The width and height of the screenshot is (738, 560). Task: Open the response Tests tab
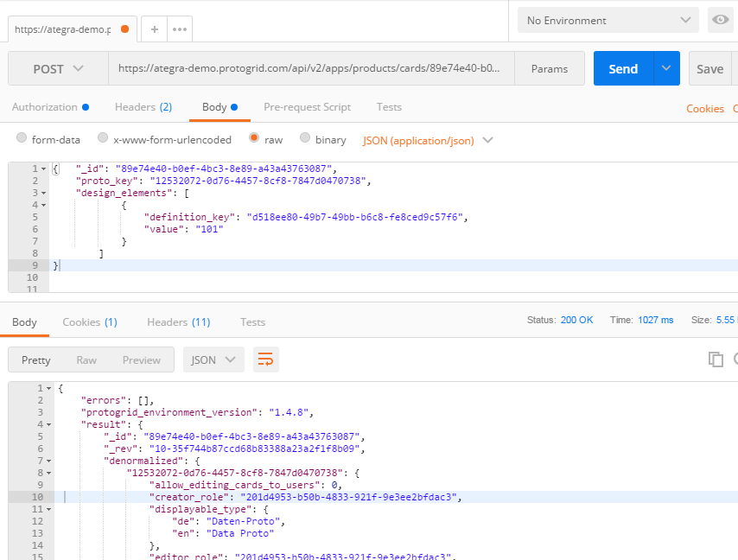click(x=252, y=322)
